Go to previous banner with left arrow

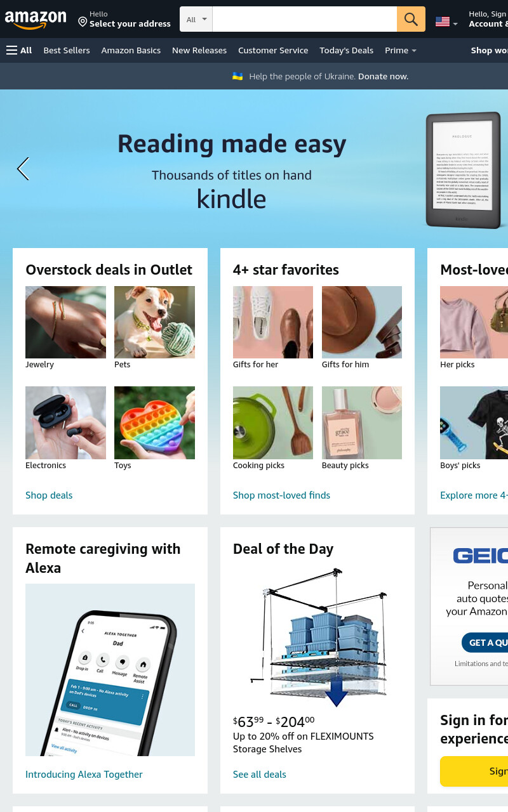[23, 169]
